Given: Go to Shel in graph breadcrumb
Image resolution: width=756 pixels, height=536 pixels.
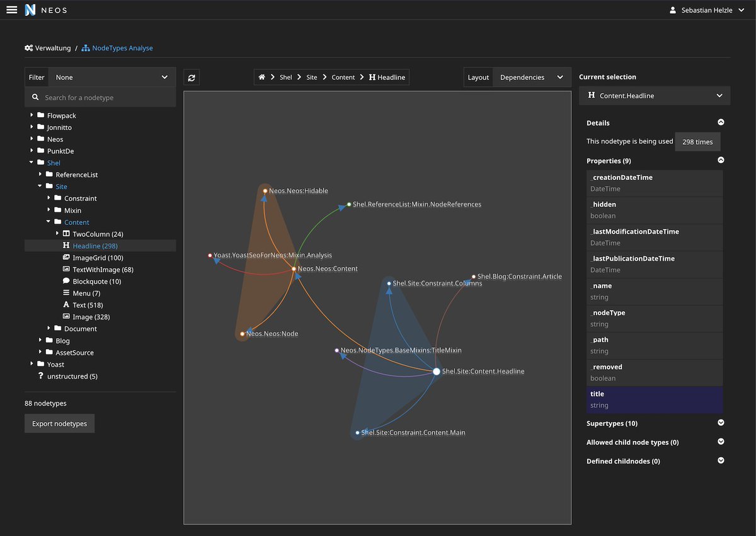Looking at the screenshot, I should (286, 77).
